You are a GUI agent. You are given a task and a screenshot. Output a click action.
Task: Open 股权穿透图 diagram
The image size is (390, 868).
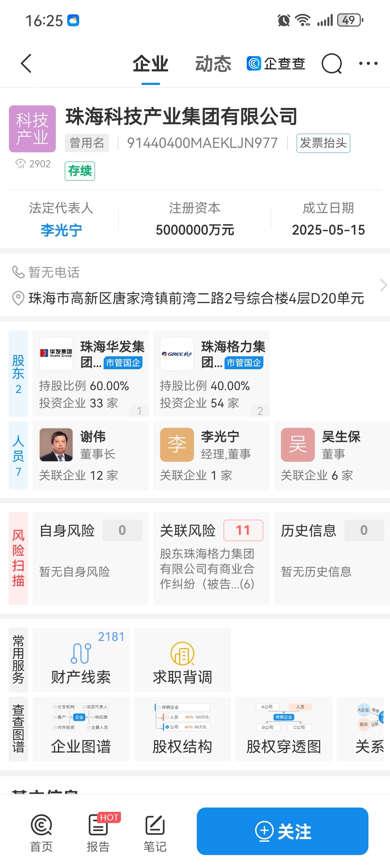click(284, 729)
